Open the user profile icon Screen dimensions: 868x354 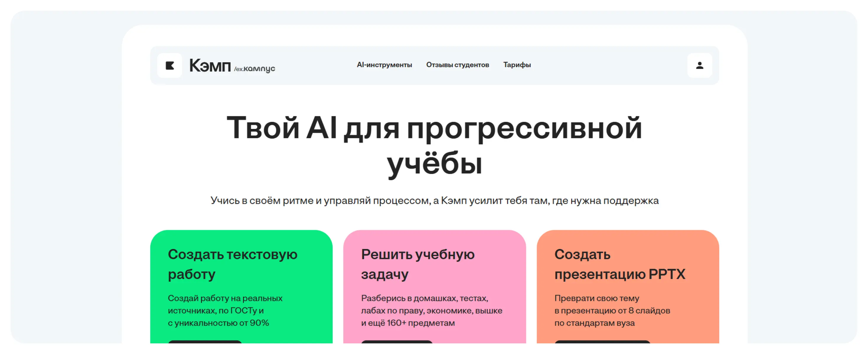click(x=699, y=65)
